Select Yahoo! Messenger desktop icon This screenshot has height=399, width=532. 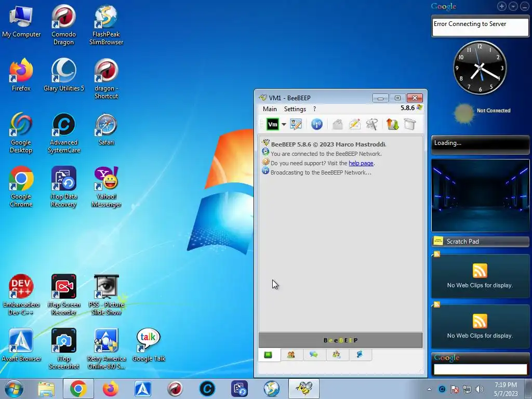[x=106, y=187]
